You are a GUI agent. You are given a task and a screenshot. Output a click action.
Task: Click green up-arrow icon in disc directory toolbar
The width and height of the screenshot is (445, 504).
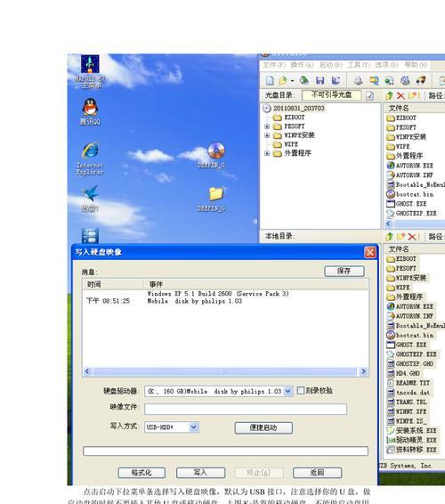(390, 95)
